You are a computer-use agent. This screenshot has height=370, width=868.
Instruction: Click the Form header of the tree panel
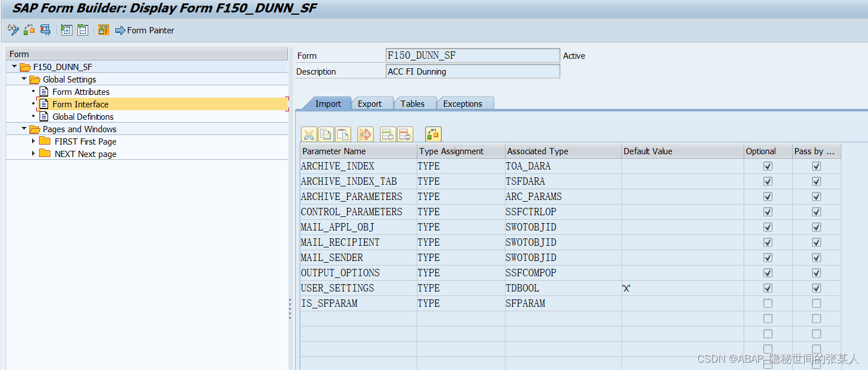pyautogui.click(x=147, y=54)
